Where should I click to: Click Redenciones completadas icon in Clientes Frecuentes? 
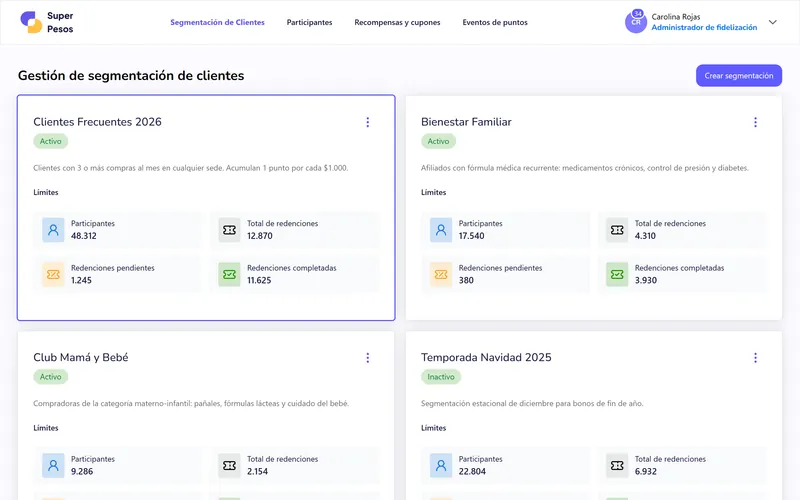coord(229,274)
